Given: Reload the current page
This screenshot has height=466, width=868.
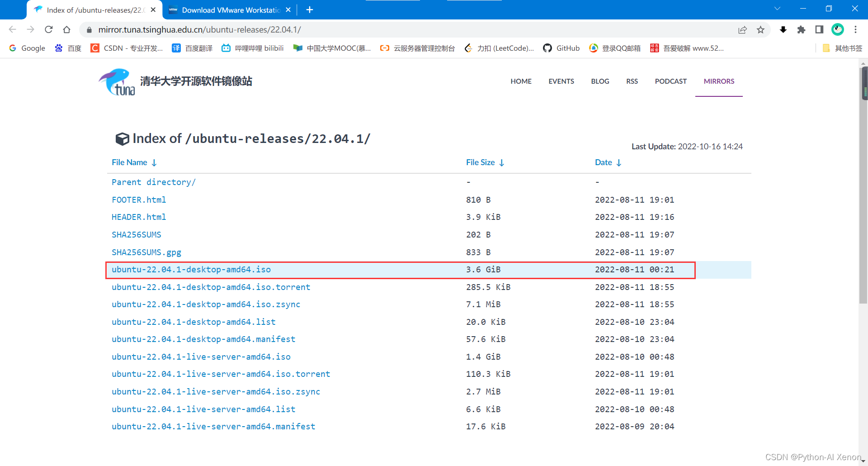Looking at the screenshot, I should tap(49, 29).
